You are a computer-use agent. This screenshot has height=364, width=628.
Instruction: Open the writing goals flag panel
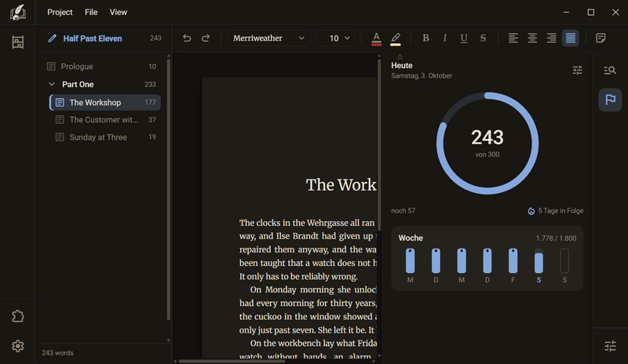(610, 100)
